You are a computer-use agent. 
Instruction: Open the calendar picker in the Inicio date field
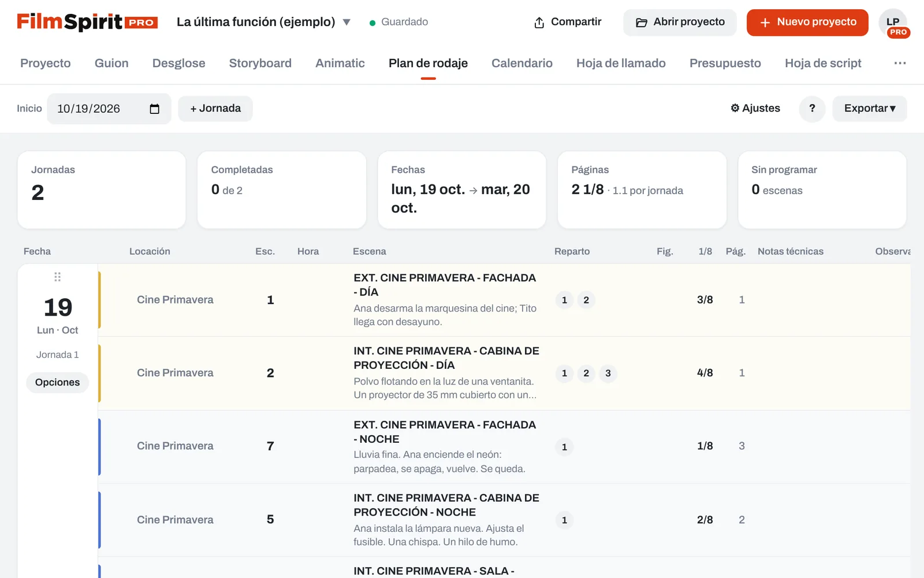154,109
